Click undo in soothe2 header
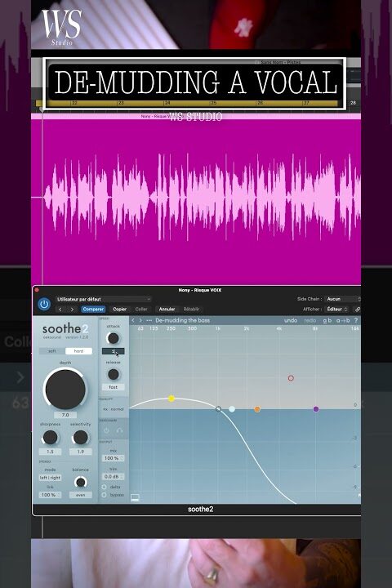This screenshot has height=588, width=392. click(x=291, y=320)
